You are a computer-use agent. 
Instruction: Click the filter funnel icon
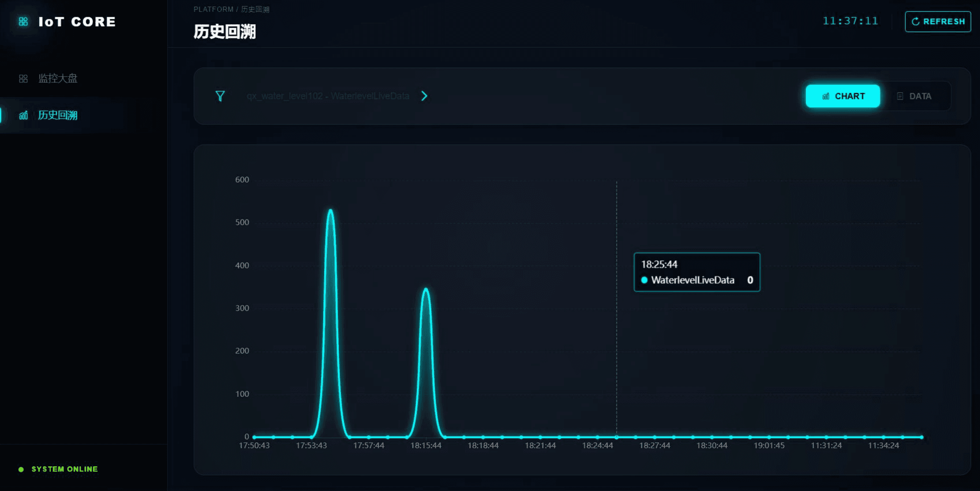click(220, 96)
